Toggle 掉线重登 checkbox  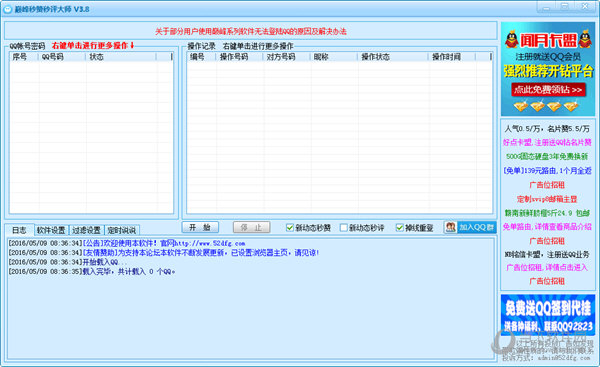(399, 228)
